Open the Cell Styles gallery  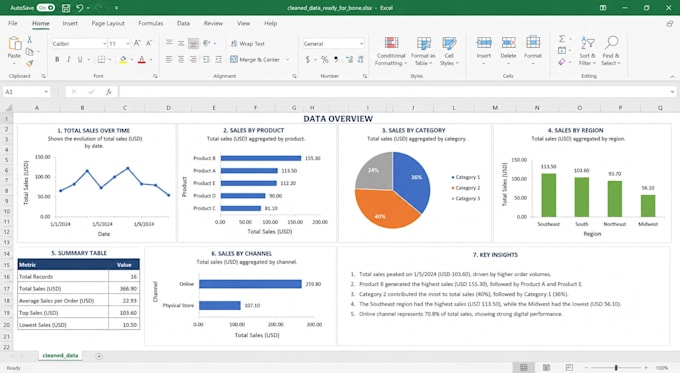click(449, 51)
